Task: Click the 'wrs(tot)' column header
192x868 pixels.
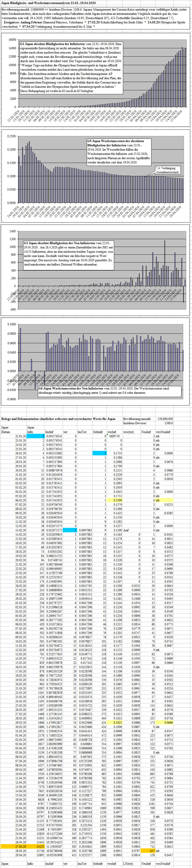Action: click(128, 432)
